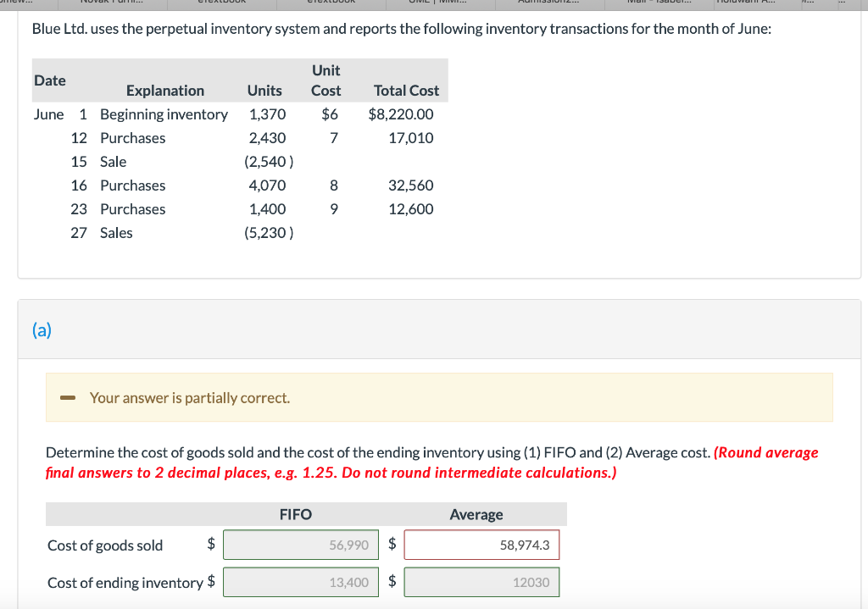
Task: Select the Average cost of goods sold field
Action: click(481, 545)
